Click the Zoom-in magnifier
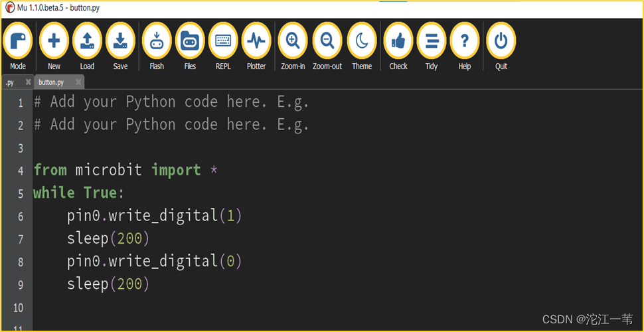 293,41
